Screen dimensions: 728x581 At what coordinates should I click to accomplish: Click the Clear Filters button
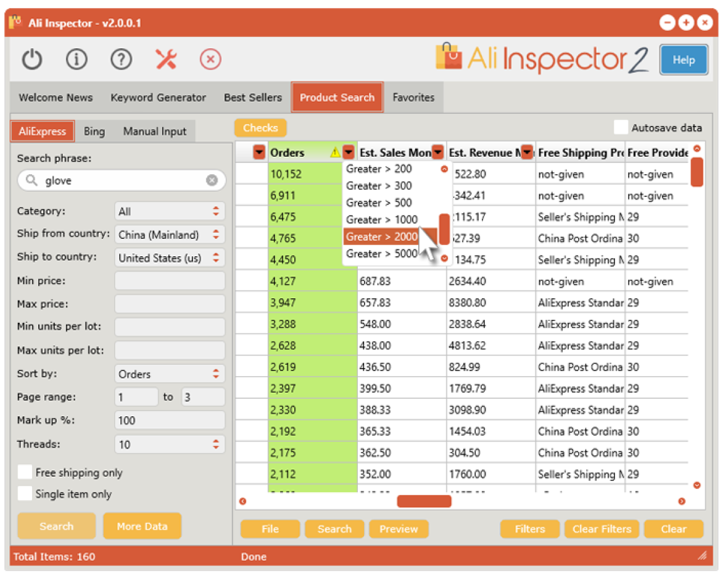coord(602,529)
